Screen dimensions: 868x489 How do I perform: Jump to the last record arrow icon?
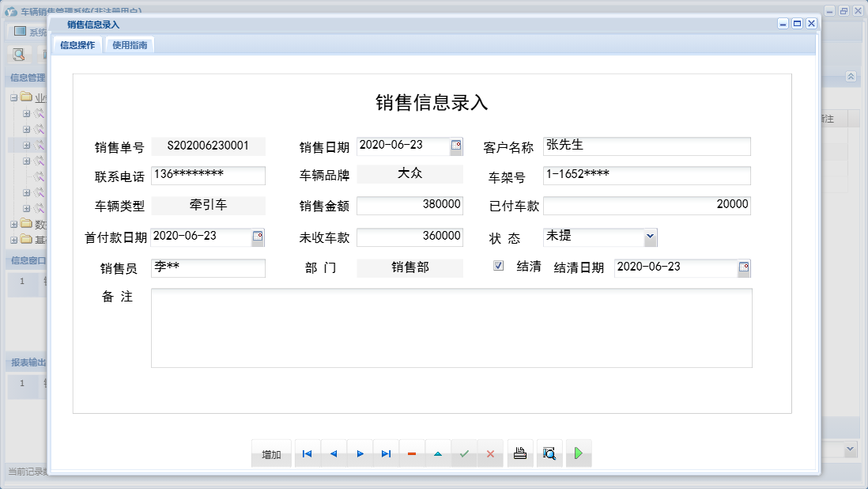387,453
